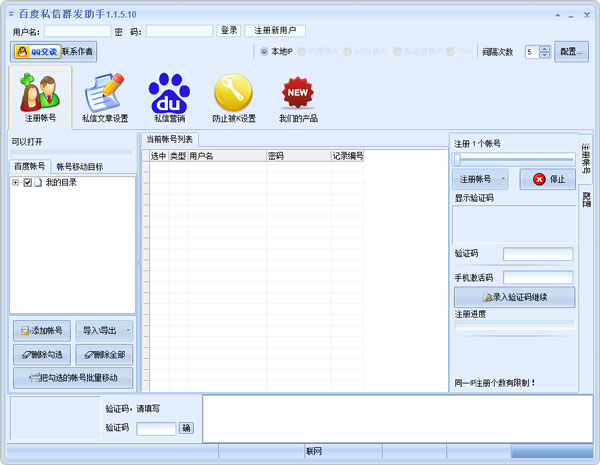Select the 路由器换IP radio option
The width and height of the screenshot is (600, 465).
point(417,51)
